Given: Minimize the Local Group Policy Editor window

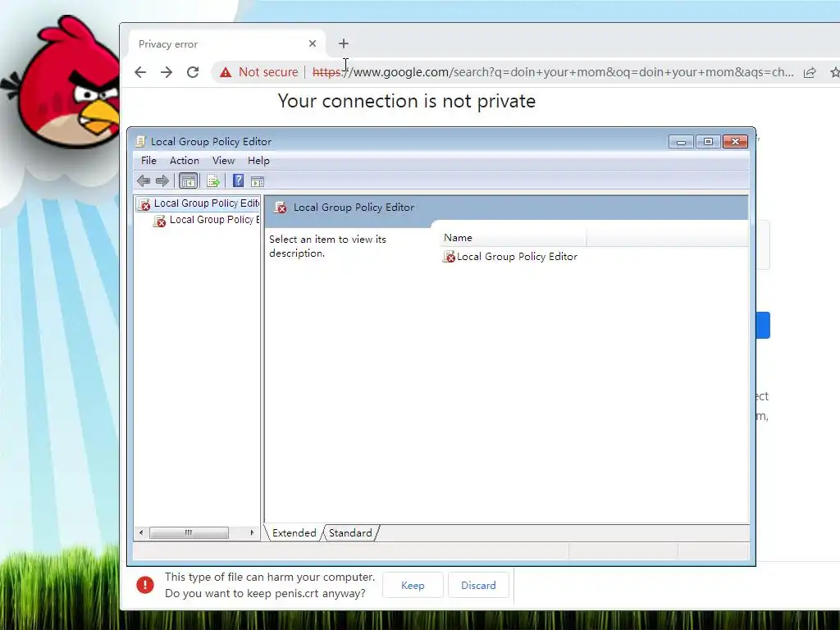Looking at the screenshot, I should pyautogui.click(x=681, y=142).
